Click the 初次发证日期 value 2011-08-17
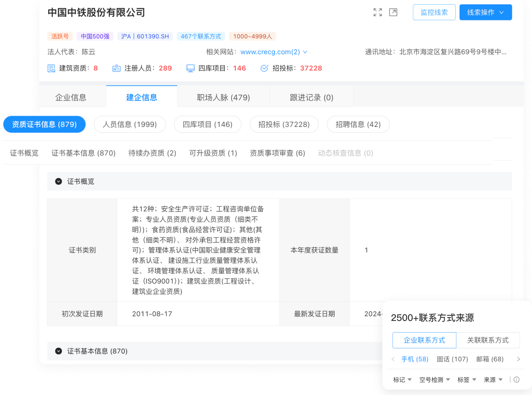This screenshot has width=532, height=395. [x=152, y=314]
